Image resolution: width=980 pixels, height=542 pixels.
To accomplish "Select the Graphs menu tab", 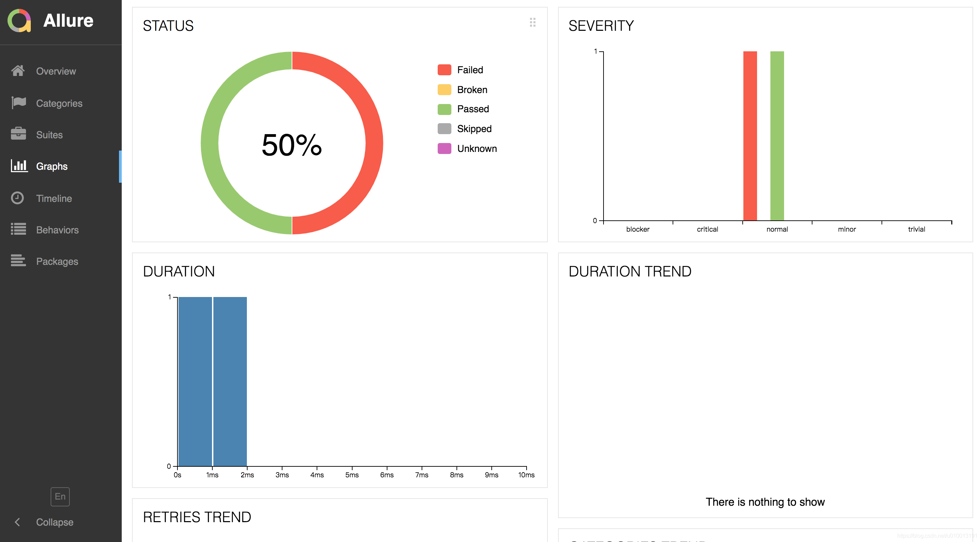I will pos(61,166).
